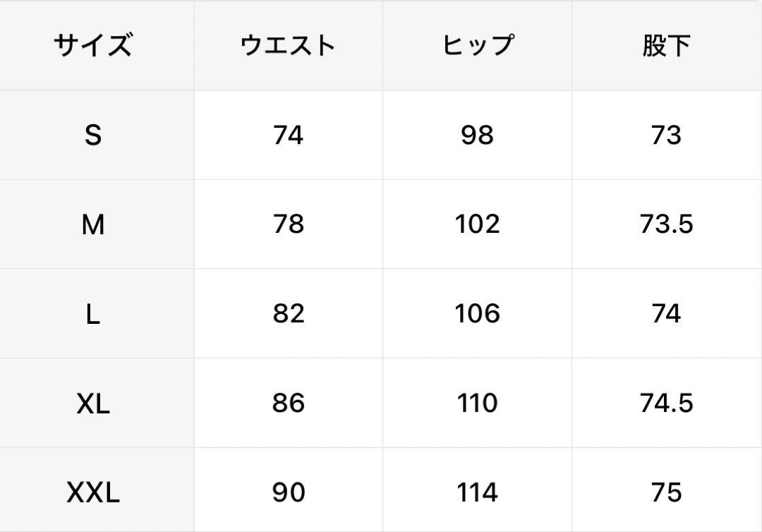The height and width of the screenshot is (532, 762).
Task: Click hip value 102 for size M
Action: (x=477, y=224)
